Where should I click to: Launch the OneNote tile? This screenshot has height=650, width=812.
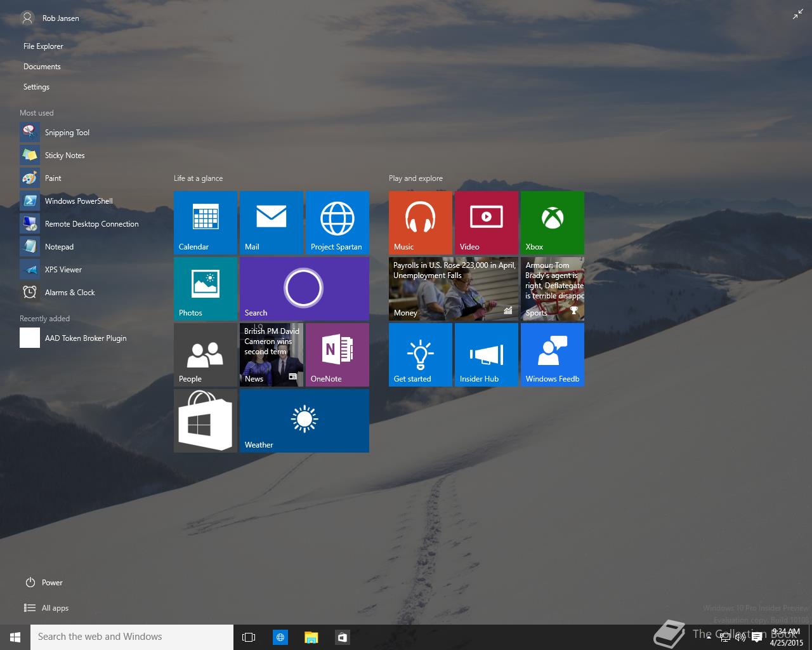tap(337, 355)
